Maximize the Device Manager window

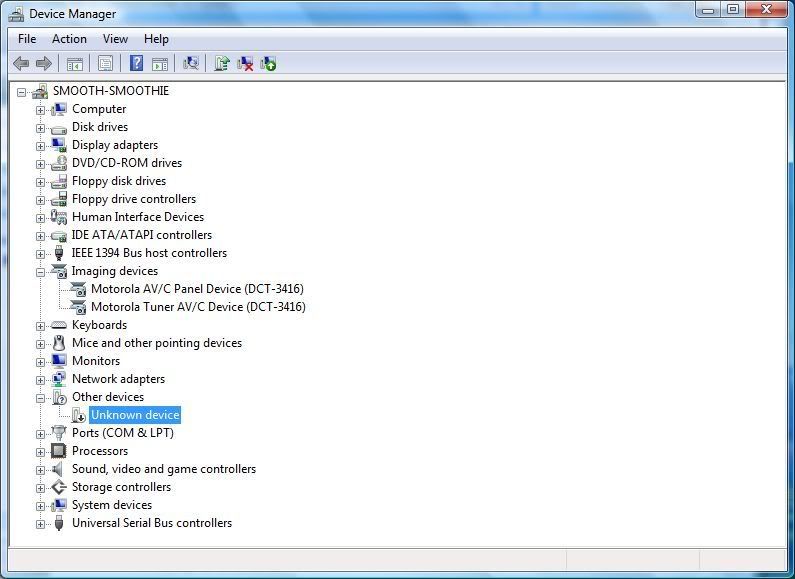pos(733,10)
